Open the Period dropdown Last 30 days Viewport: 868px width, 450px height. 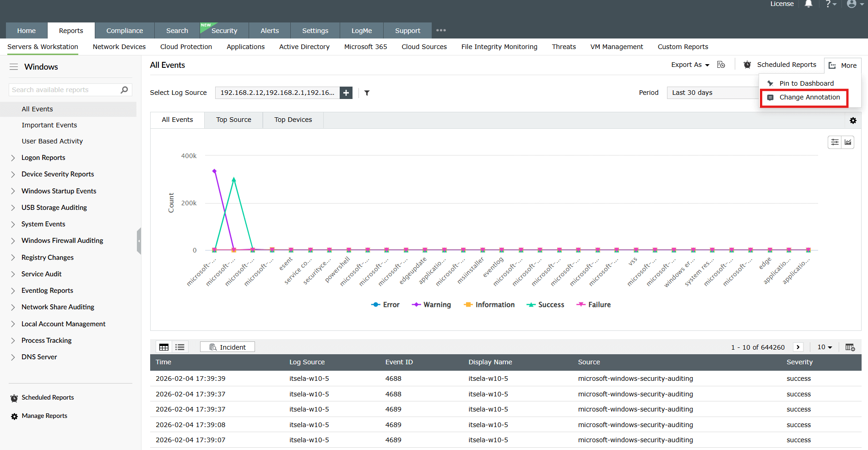(712, 93)
